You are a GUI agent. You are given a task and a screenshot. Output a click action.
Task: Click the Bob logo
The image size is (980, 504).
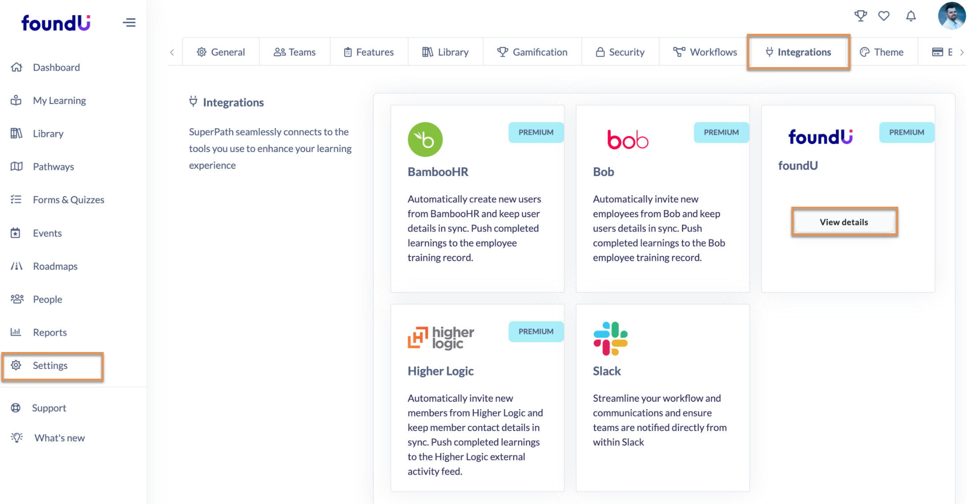(628, 140)
